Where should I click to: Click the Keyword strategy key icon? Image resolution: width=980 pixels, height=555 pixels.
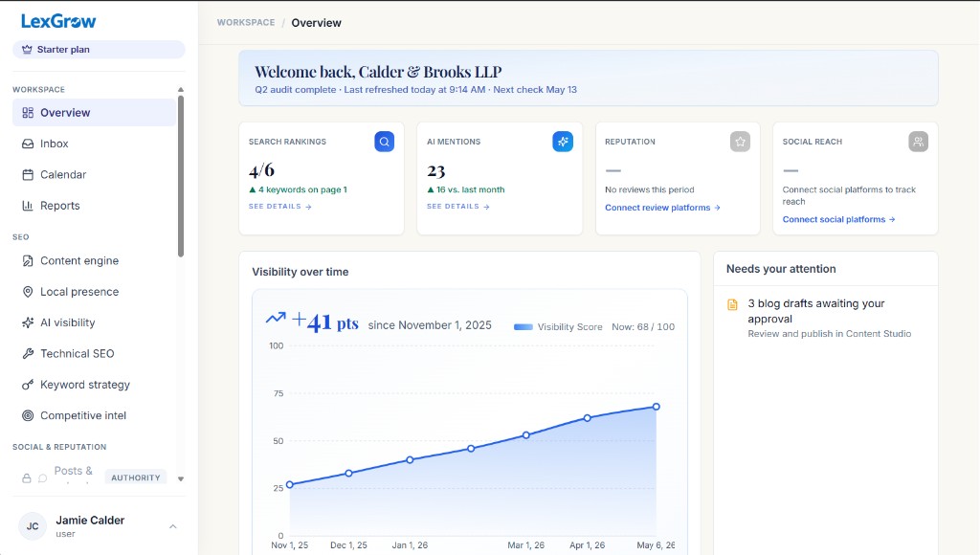pos(28,385)
